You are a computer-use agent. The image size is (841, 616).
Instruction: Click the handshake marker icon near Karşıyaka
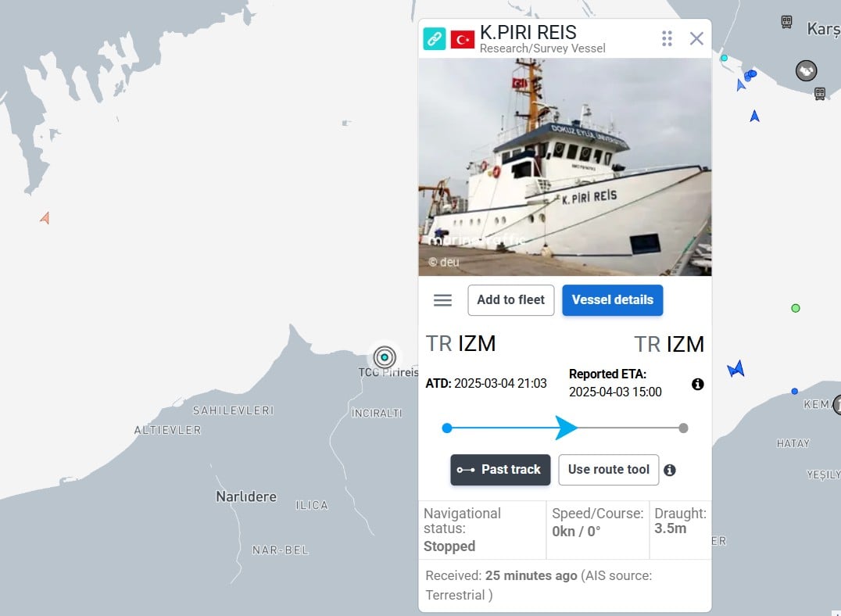pos(806,71)
